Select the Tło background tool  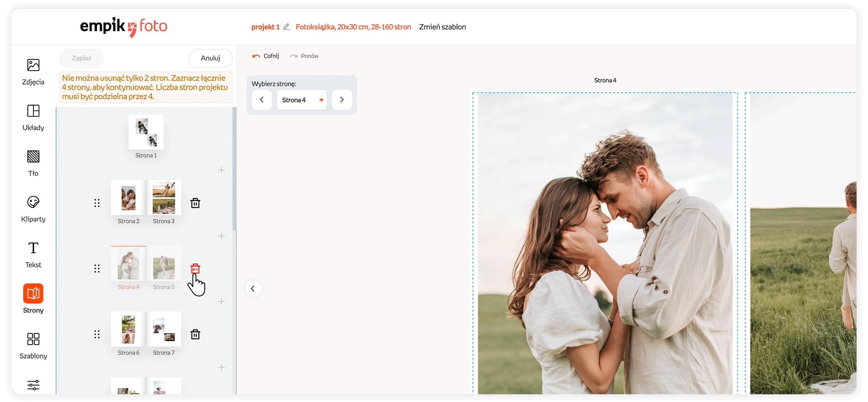33,163
